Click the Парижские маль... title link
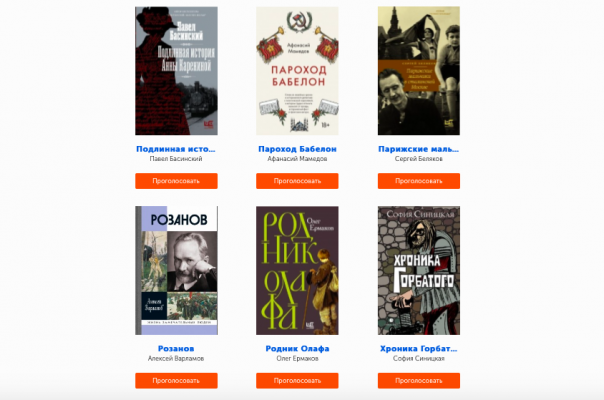This screenshot has width=604, height=400. pyautogui.click(x=419, y=149)
